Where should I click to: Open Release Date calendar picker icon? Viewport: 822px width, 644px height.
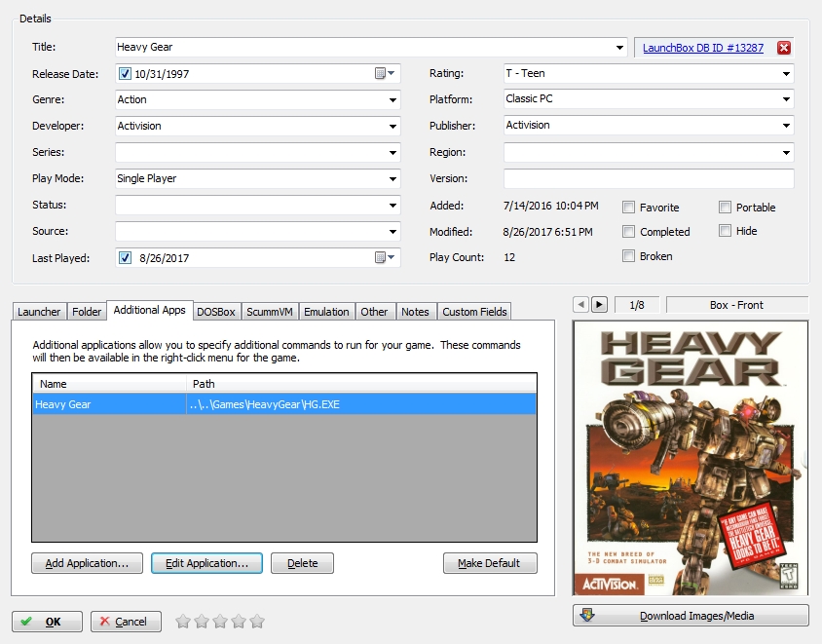click(385, 73)
